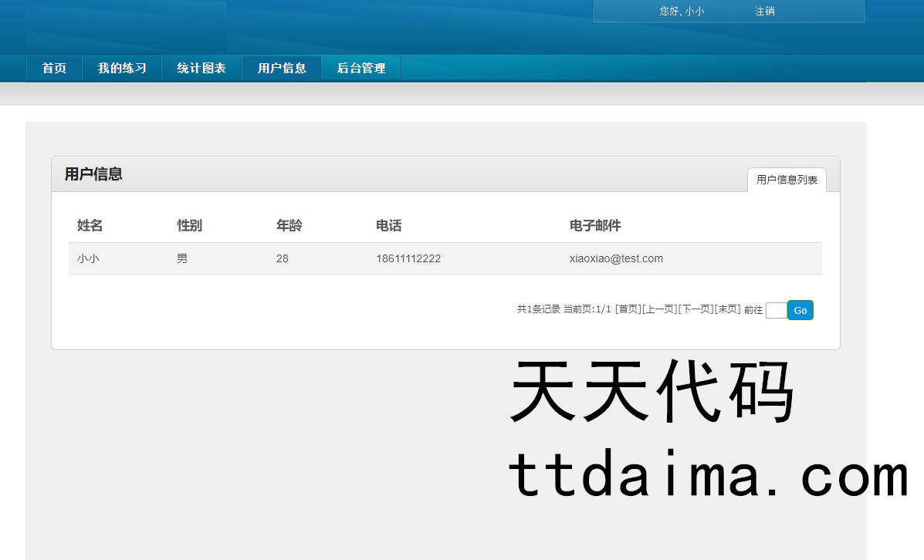Click the 性别 column header
The height and width of the screenshot is (560, 924).
[x=189, y=225]
